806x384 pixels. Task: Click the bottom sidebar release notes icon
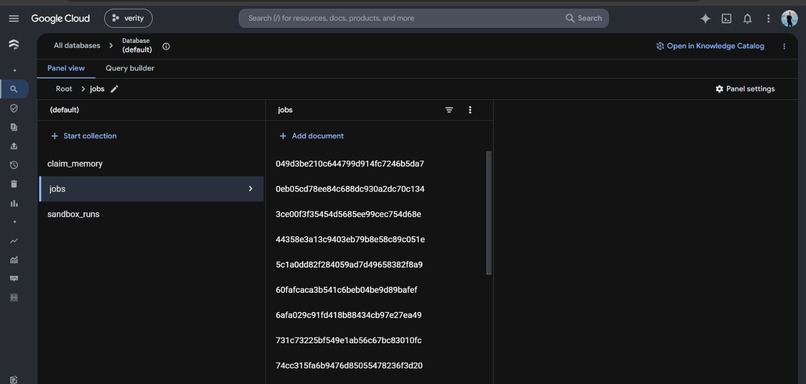pyautogui.click(x=14, y=379)
